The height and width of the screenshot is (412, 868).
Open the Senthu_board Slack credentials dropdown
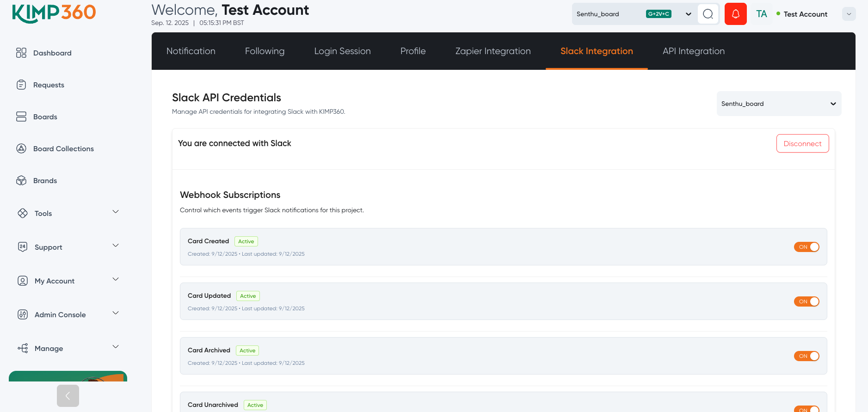(779, 104)
